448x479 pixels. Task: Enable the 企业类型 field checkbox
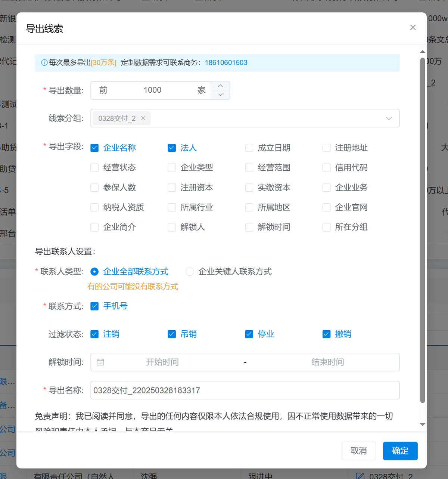[172, 168]
